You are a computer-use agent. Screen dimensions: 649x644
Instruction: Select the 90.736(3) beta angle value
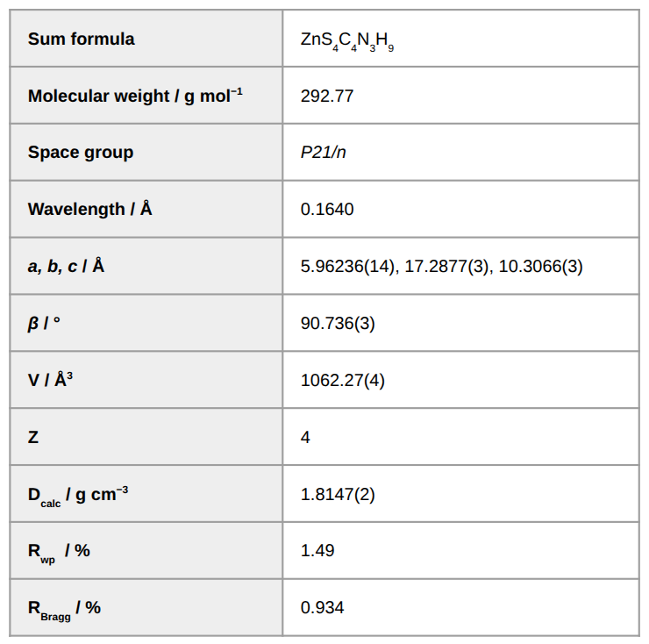[338, 323]
